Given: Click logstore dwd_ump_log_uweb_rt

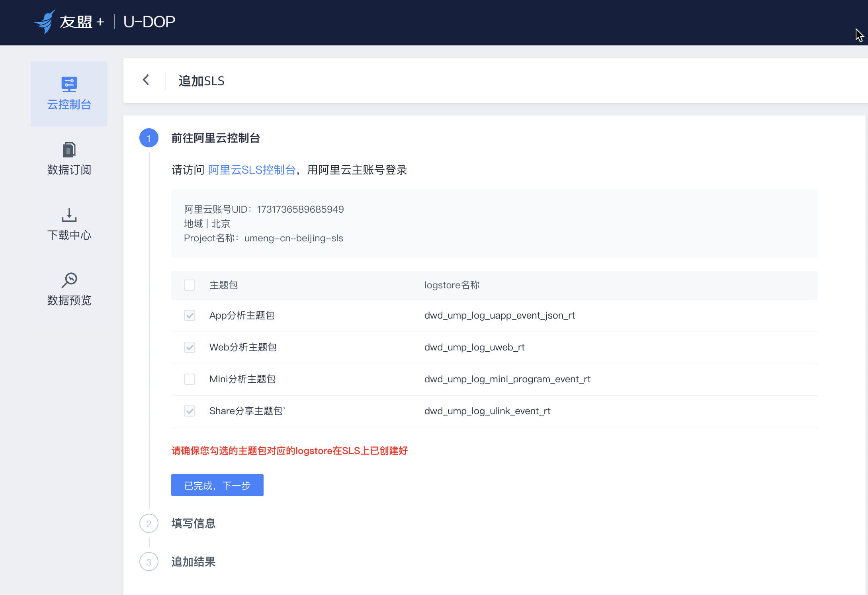Looking at the screenshot, I should coord(475,347).
